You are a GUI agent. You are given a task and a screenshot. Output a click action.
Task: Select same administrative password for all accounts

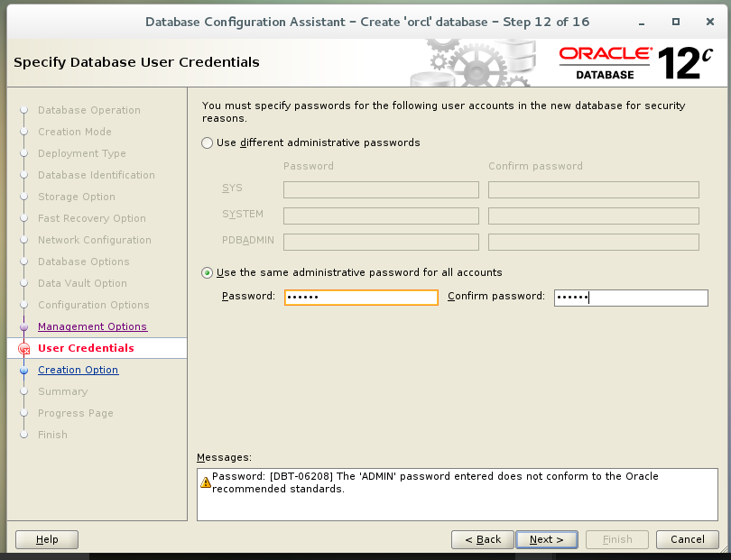pos(208,272)
